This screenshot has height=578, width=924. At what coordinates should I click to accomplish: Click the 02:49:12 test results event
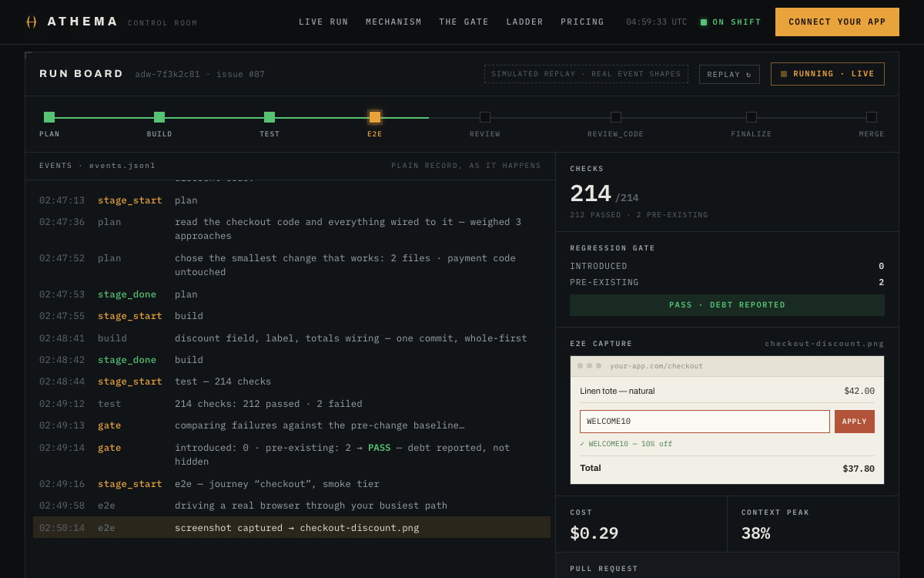pyautogui.click(x=292, y=404)
